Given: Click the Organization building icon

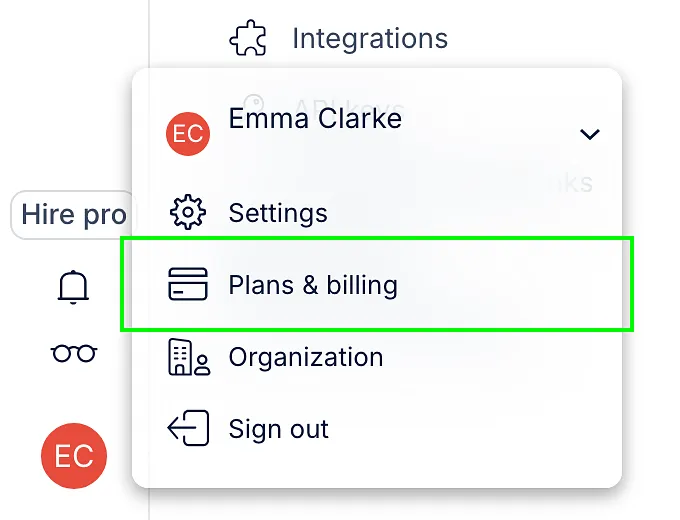Looking at the screenshot, I should coord(189,356).
